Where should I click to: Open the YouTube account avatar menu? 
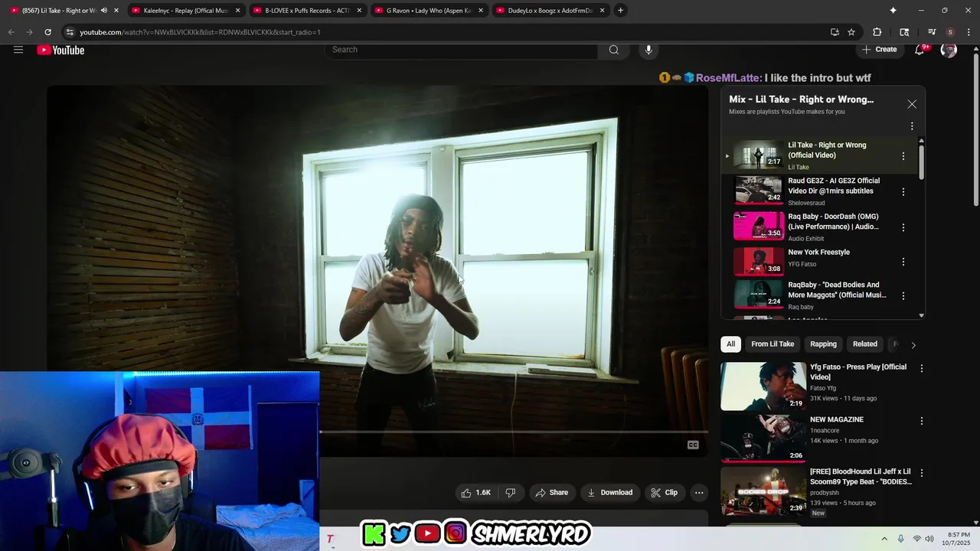pos(949,50)
